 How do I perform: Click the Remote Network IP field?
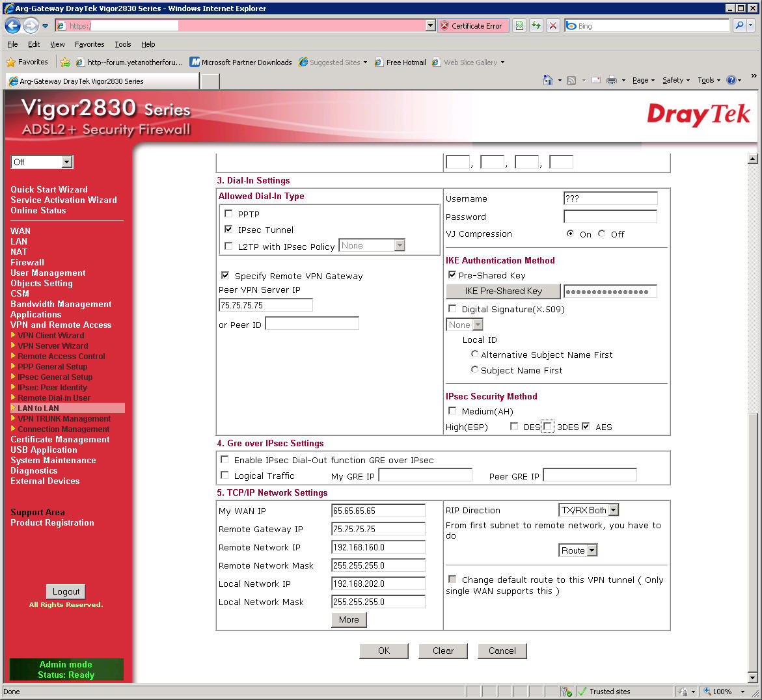(378, 547)
